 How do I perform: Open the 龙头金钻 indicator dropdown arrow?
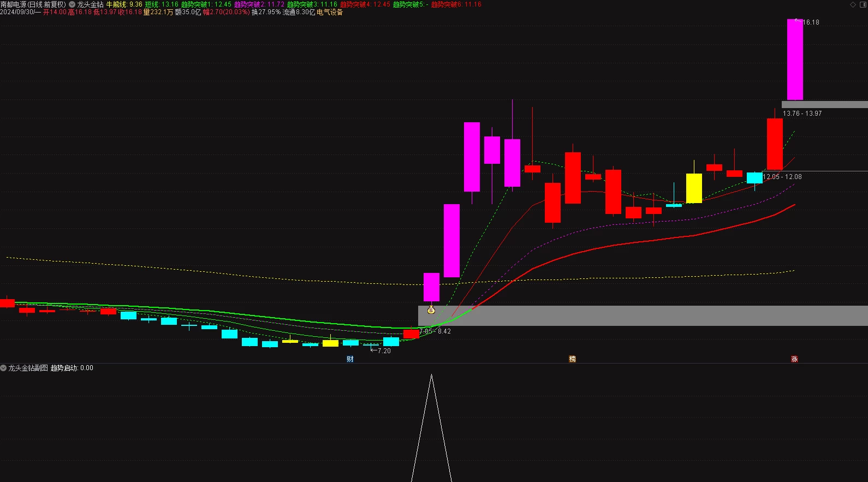[72, 4]
